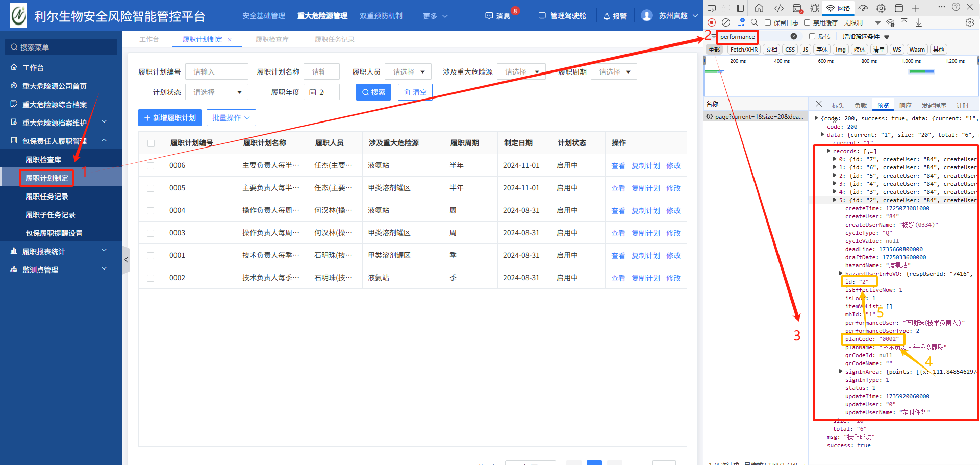980x465 pixels.
Task: Open the 批量操作 dropdown
Action: (x=231, y=117)
